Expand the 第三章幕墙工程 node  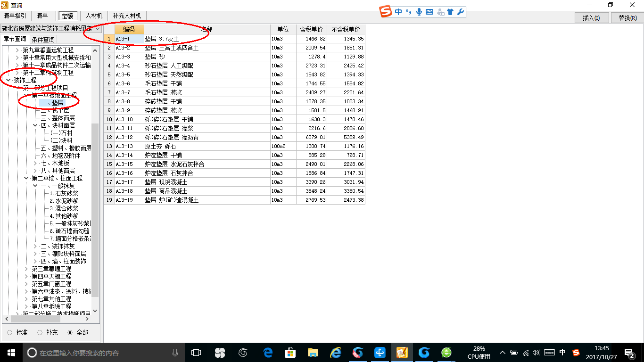pyautogui.click(x=26, y=269)
